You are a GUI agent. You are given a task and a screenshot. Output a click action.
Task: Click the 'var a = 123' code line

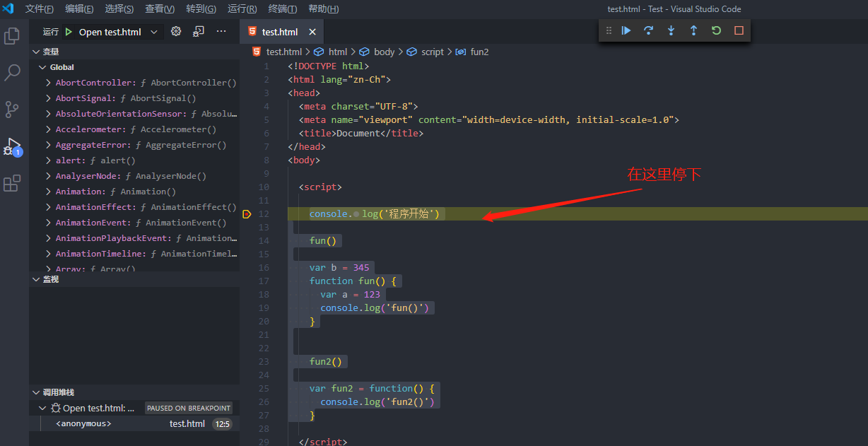(x=350, y=295)
